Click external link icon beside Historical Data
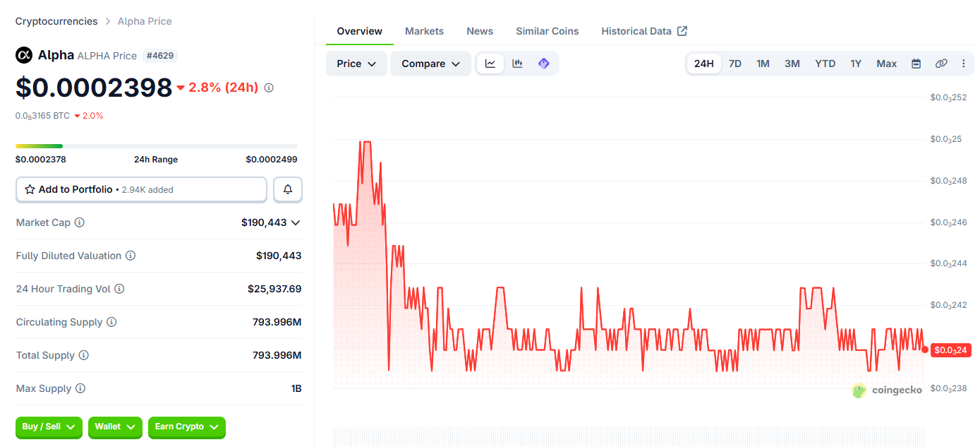980x447 pixels. (682, 31)
